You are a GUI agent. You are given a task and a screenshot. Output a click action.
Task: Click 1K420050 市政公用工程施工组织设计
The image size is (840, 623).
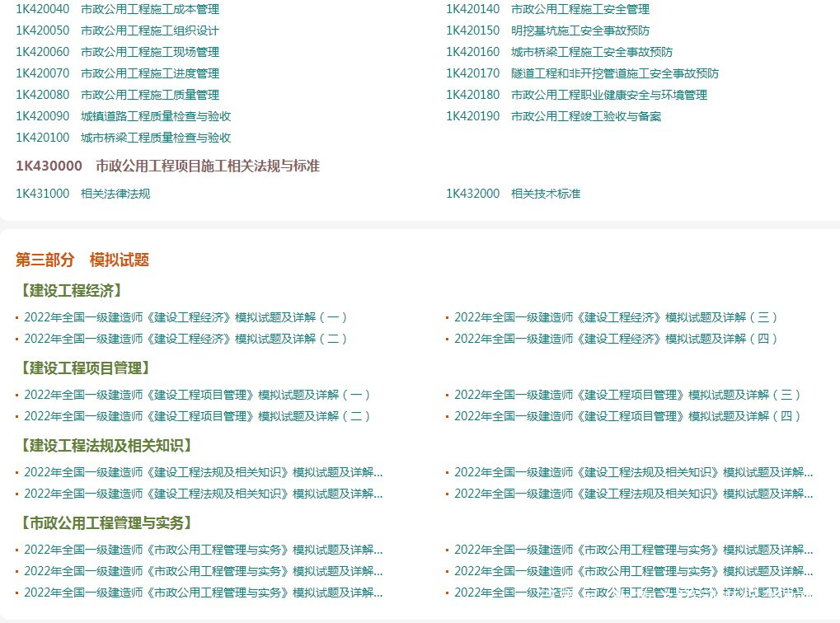click(x=117, y=30)
